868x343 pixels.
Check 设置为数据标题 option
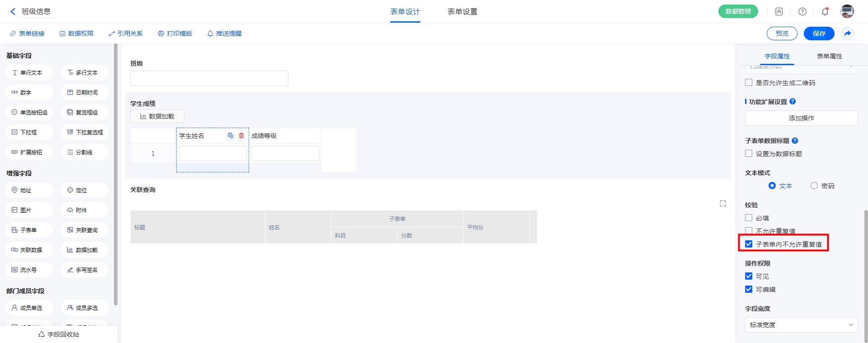749,154
